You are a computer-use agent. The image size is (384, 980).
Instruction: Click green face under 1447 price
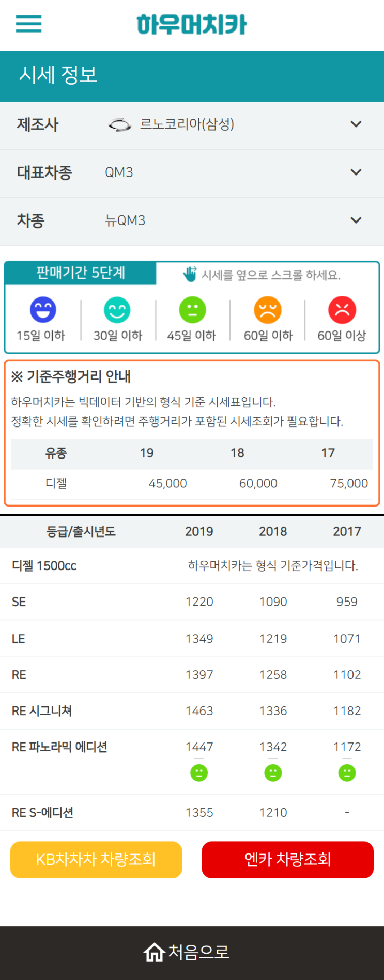click(x=199, y=772)
